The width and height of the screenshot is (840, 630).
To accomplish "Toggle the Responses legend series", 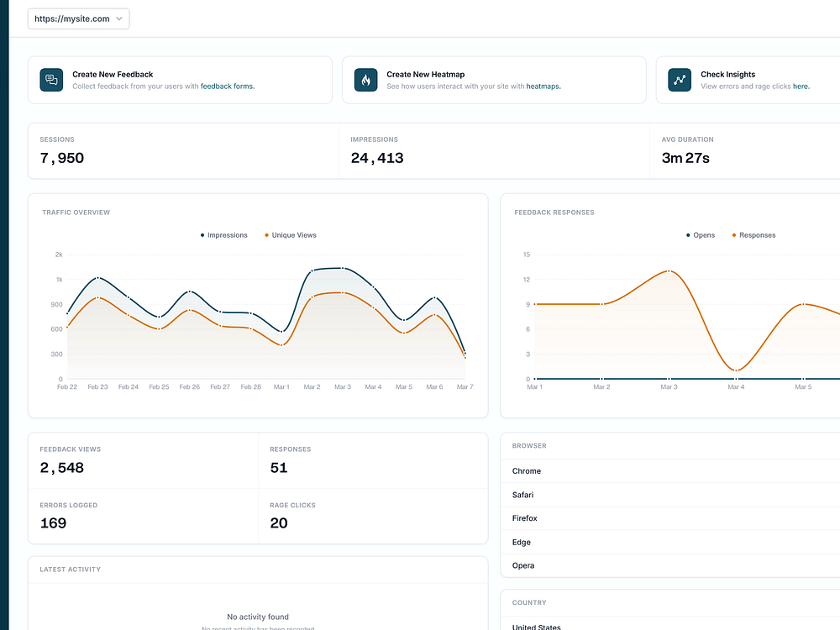I will 753,235.
